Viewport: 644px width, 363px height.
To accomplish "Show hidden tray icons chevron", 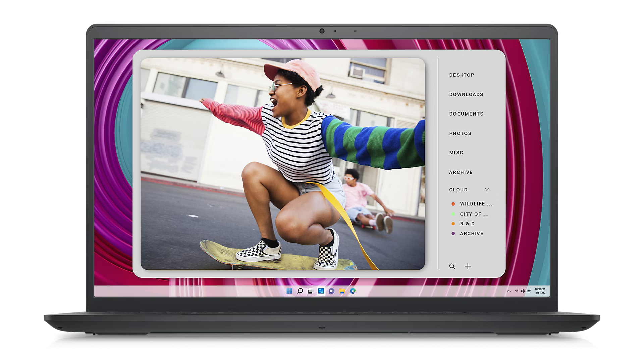I will tap(509, 291).
